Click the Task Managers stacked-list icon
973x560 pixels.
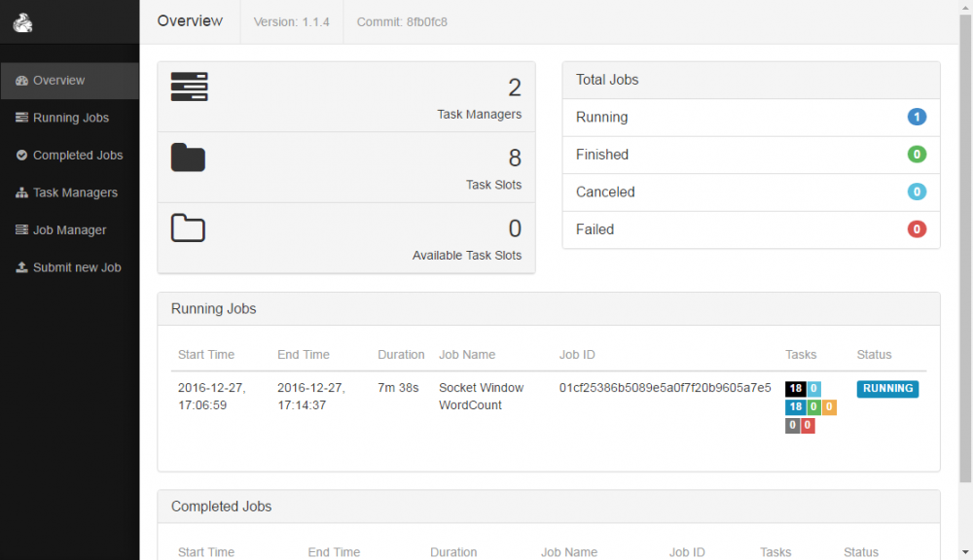(x=189, y=87)
